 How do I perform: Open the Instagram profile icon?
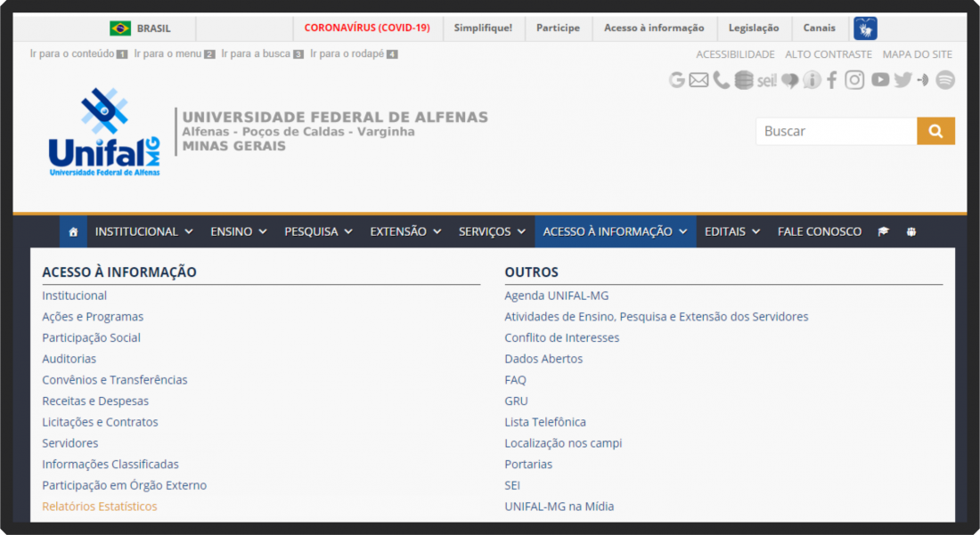coord(854,80)
